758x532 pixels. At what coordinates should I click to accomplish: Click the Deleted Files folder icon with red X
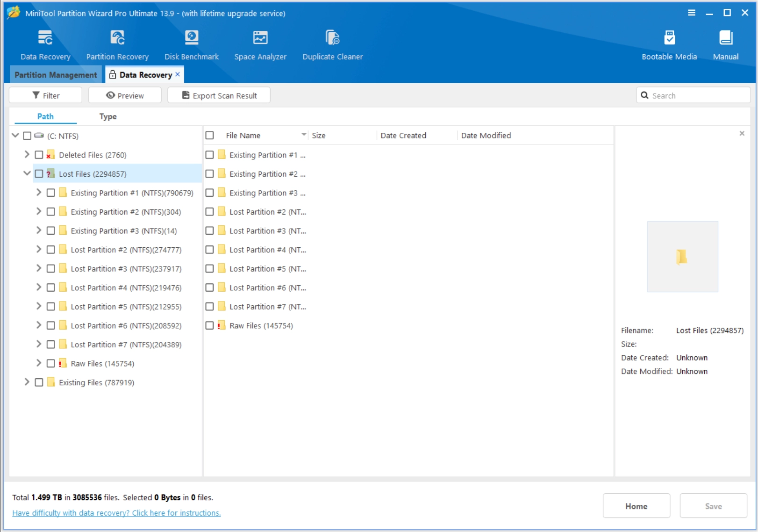pos(50,155)
